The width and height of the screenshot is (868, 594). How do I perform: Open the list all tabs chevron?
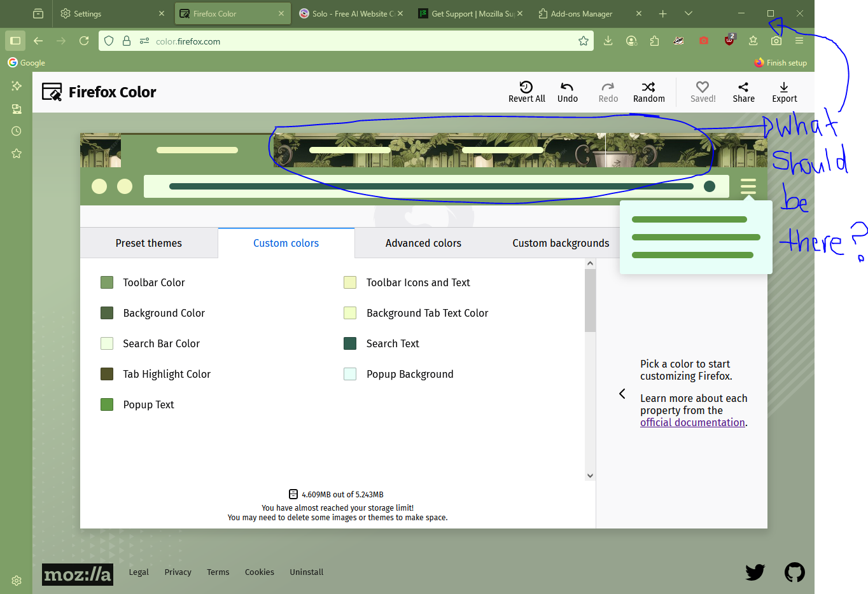[x=688, y=13]
